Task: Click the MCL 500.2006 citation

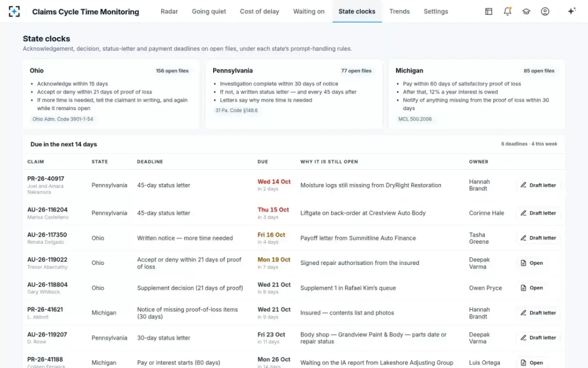Action: pyautogui.click(x=415, y=119)
